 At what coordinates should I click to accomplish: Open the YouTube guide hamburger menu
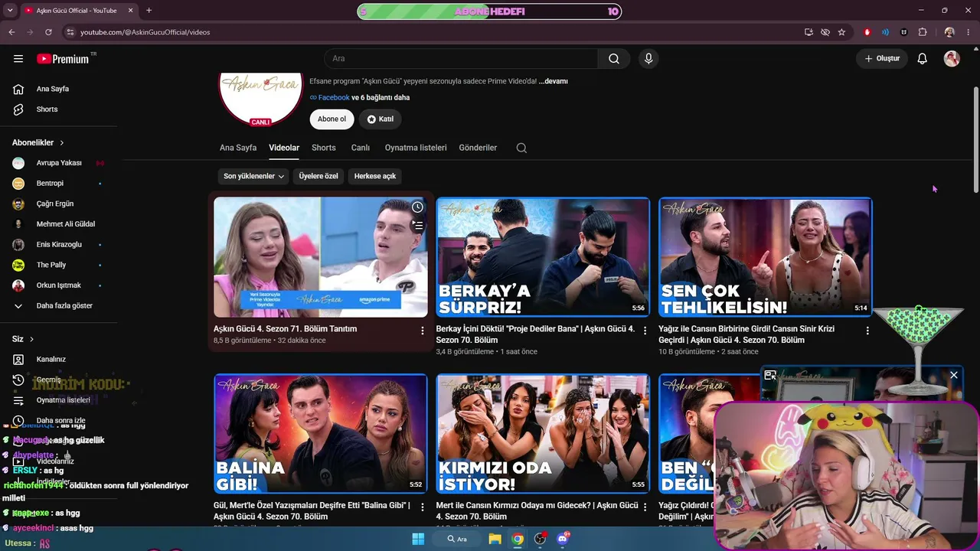18,59
